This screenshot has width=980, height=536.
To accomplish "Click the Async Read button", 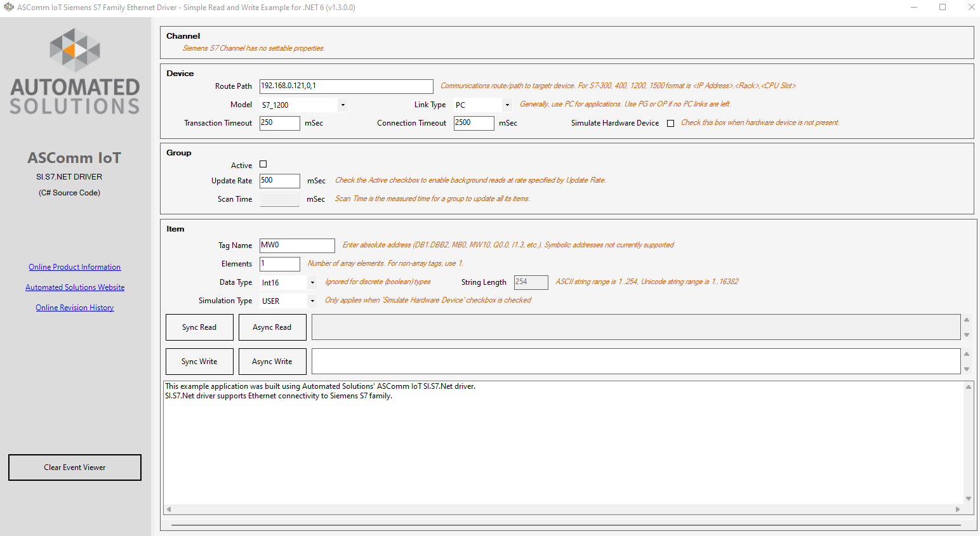I will [x=272, y=327].
